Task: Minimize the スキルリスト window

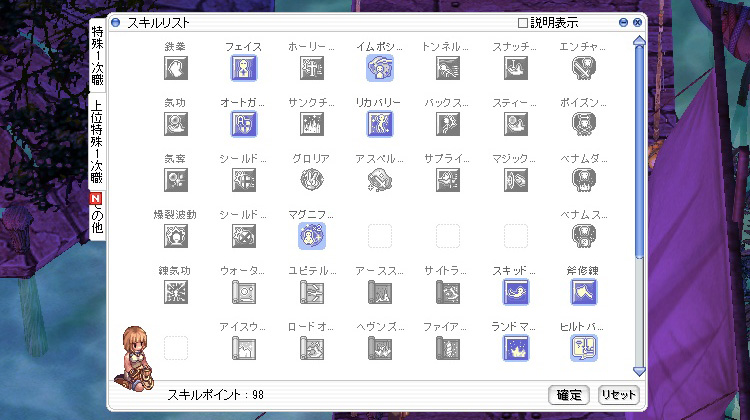Action: coord(623,22)
